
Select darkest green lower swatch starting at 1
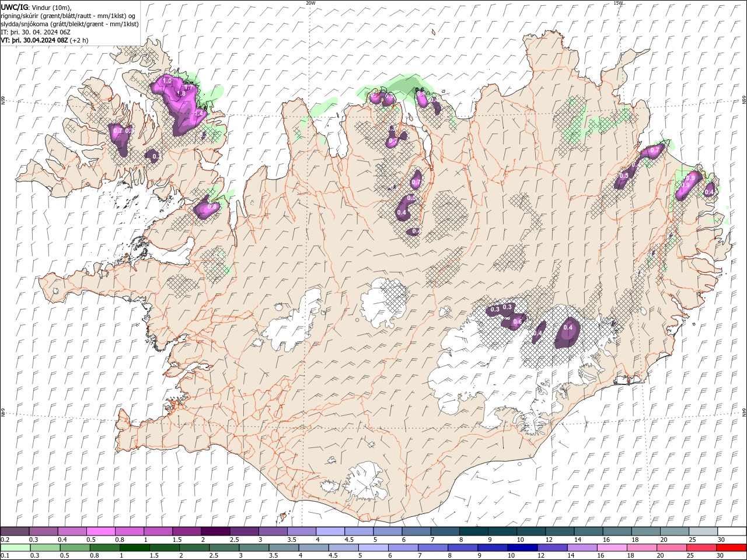pyautogui.click(x=135, y=548)
